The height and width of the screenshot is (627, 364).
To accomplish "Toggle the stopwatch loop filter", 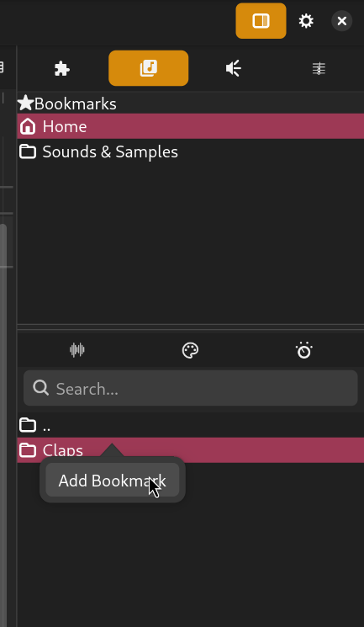I will [x=304, y=350].
